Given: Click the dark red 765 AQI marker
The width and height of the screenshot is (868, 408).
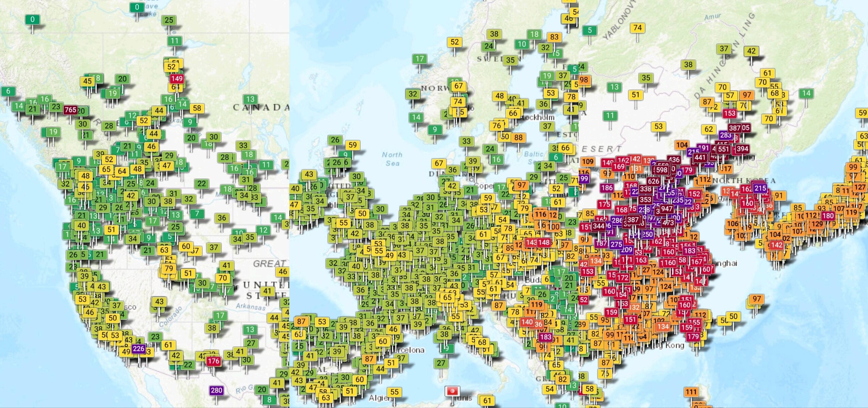Looking at the screenshot, I should tap(70, 110).
